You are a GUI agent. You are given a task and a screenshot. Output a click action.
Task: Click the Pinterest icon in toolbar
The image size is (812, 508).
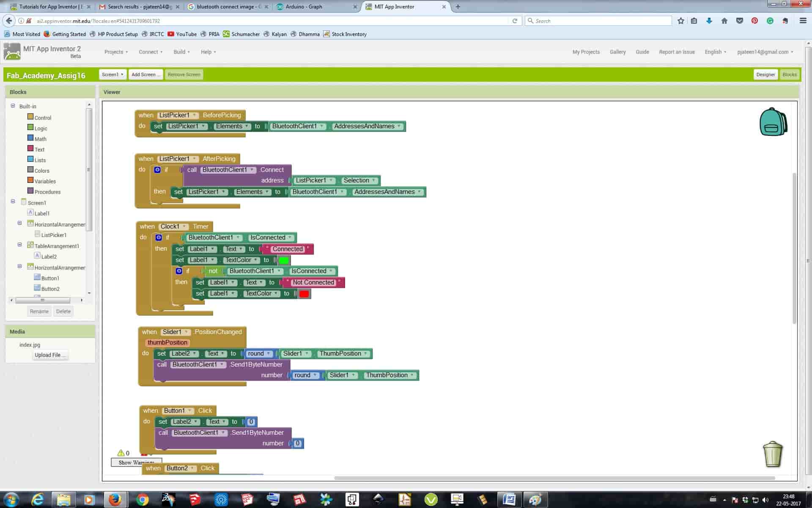coord(755,21)
